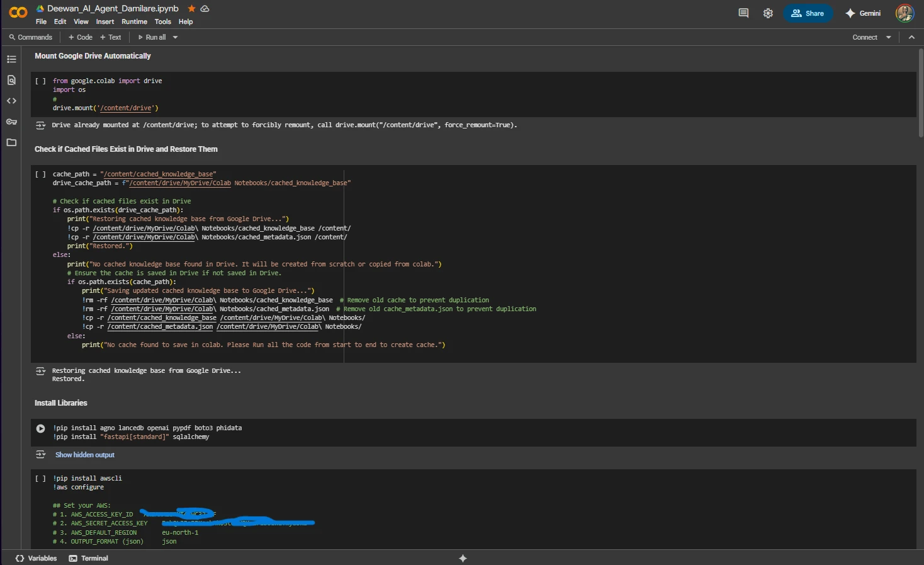This screenshot has height=565, width=924.
Task: Open the comments panel icon
Action: pos(743,13)
